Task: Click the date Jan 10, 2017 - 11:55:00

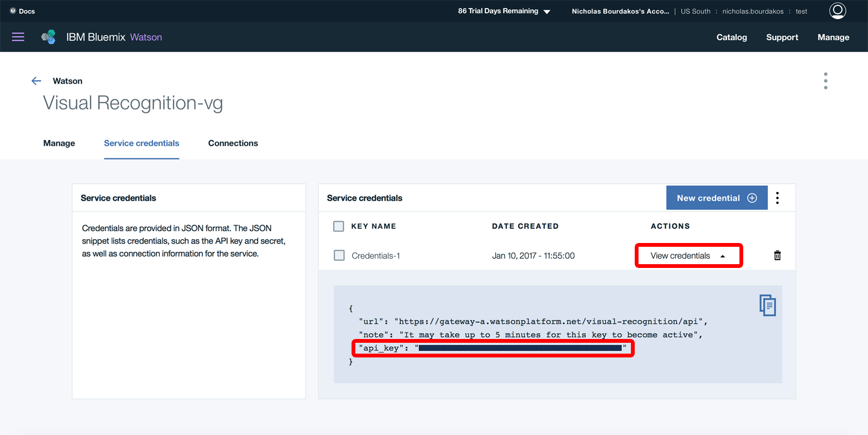Action: tap(533, 256)
